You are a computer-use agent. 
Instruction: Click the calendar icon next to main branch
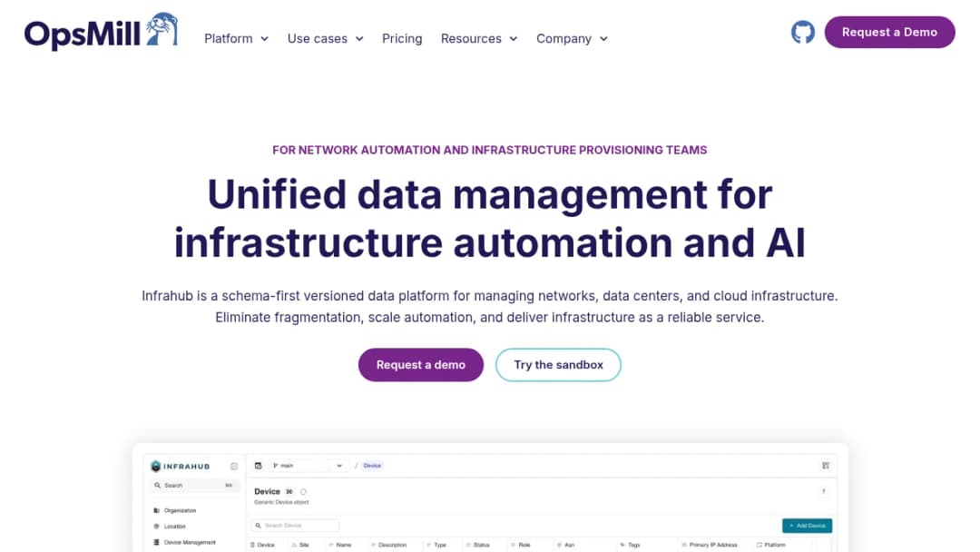pyautogui.click(x=258, y=466)
